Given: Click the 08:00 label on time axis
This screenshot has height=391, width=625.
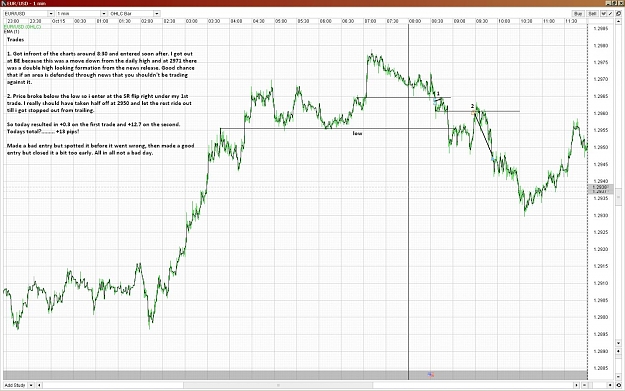Looking at the screenshot, I should point(415,21).
